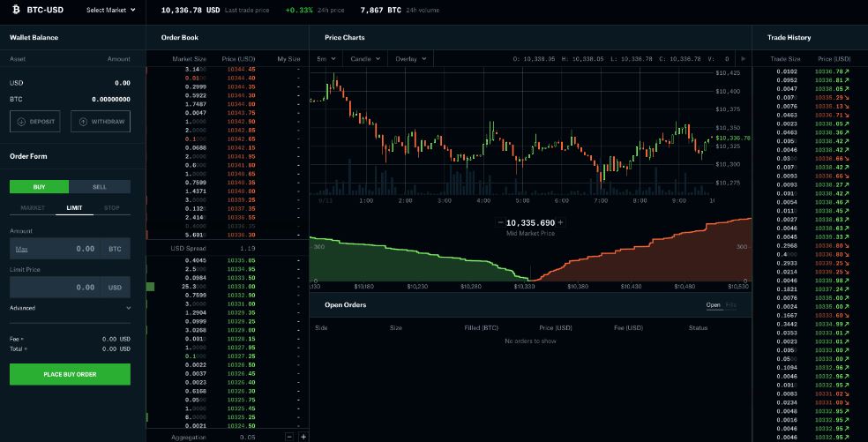
Task: Click the Bitcoin logo icon
Action: [16, 10]
